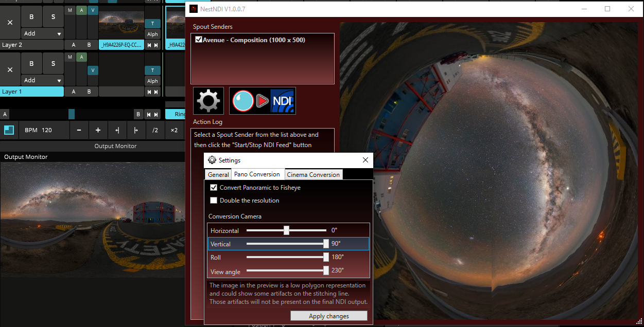The height and width of the screenshot is (327, 644).
Task: Click the blue square icon beside BPM
Action: point(9,130)
